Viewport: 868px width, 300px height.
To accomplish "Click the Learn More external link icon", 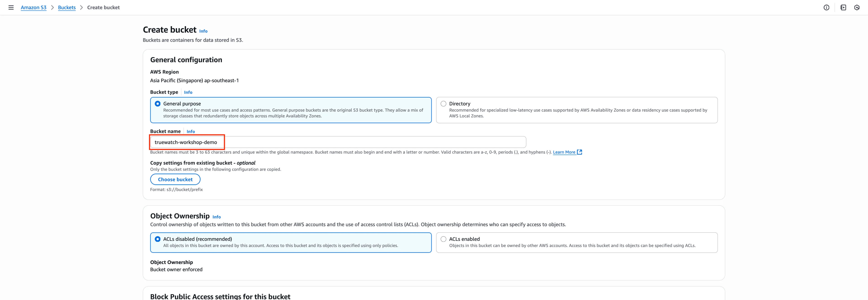I will click(x=580, y=152).
